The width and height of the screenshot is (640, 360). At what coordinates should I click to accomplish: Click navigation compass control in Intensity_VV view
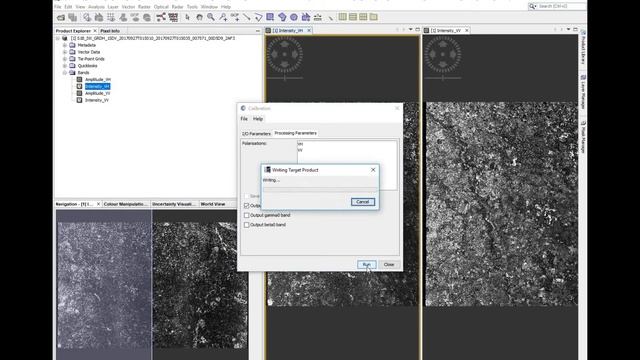click(x=443, y=54)
